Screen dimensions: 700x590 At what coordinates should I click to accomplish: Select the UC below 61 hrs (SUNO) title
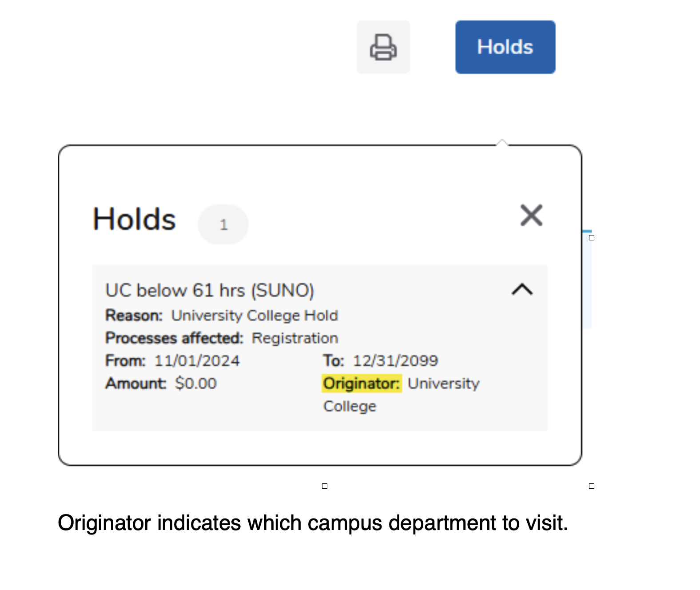[x=210, y=291]
